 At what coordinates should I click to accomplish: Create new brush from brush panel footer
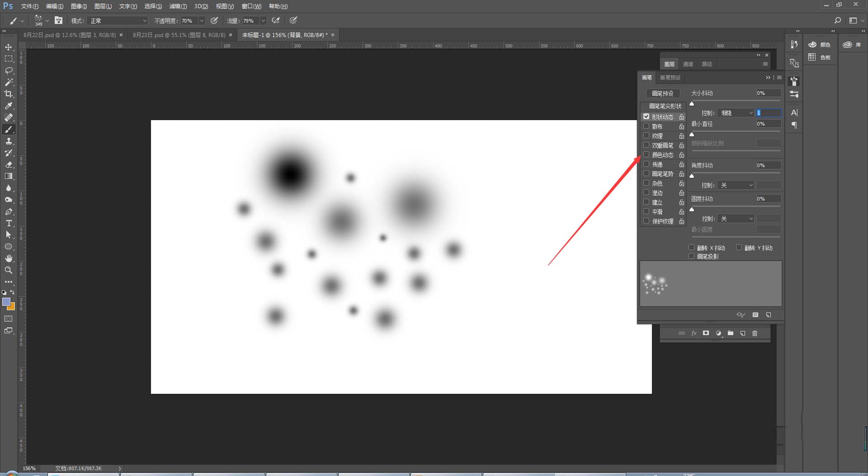769,315
